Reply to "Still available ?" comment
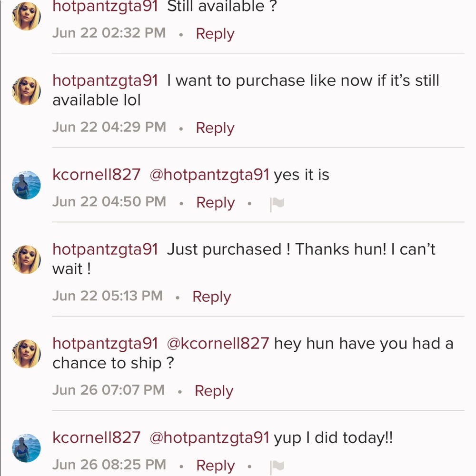 coord(215,33)
